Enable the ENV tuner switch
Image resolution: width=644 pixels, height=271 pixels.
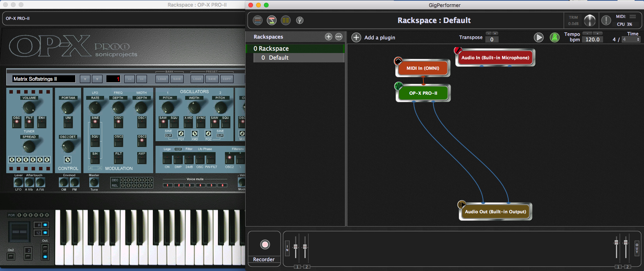coord(42,123)
